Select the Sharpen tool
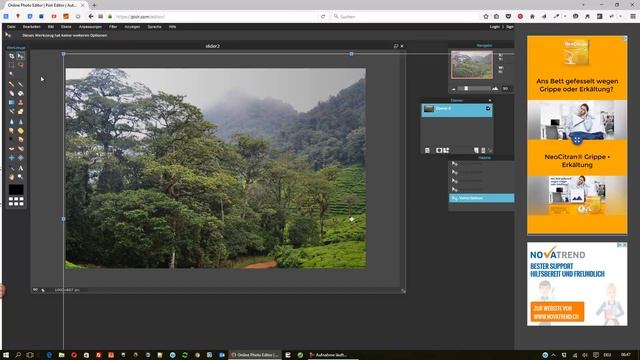 tap(20, 122)
